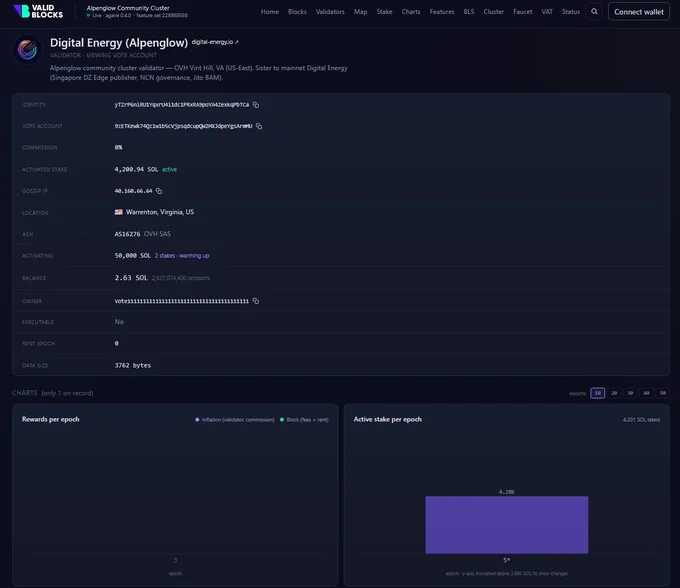Open the Status page
Image resolution: width=680 pixels, height=588 pixels.
(x=571, y=12)
